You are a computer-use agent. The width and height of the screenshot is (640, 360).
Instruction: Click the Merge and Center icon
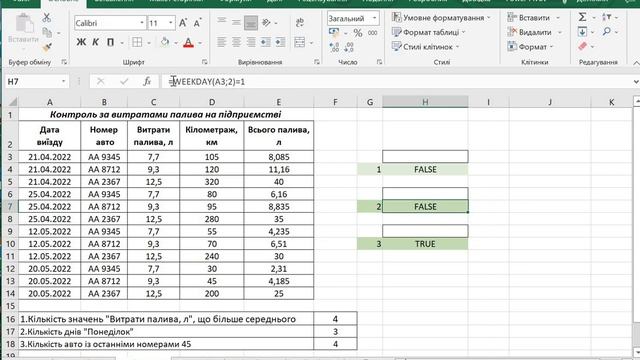pos(300,42)
